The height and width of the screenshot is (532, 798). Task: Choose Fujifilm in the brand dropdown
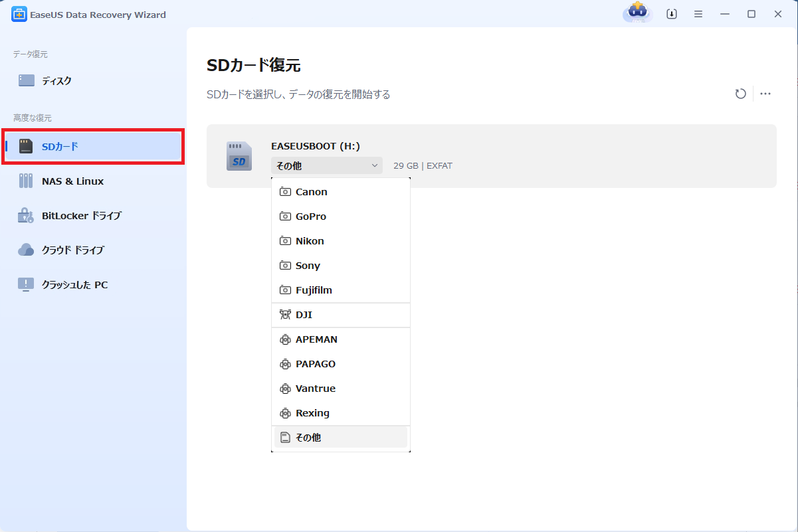314,290
